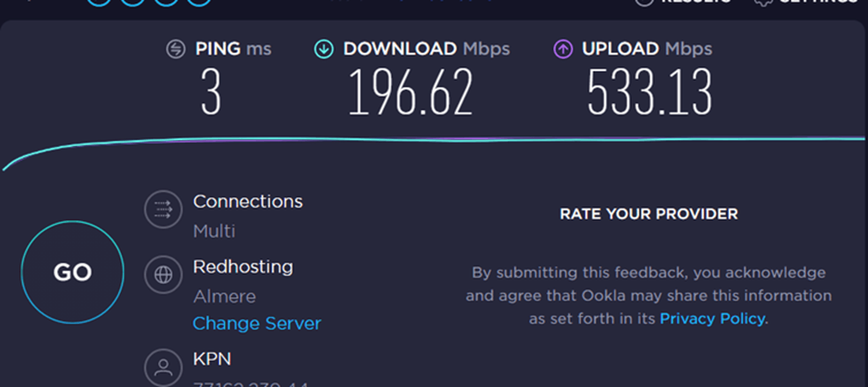The image size is (868, 387).
Task: Click the globe icon beside Redhosting
Action: coord(163,275)
